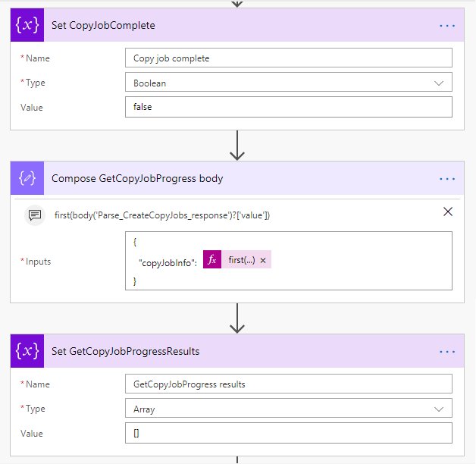Screen dimensions: 476x464
Task: Expand the Boolean Type dropdown
Action: 439,83
